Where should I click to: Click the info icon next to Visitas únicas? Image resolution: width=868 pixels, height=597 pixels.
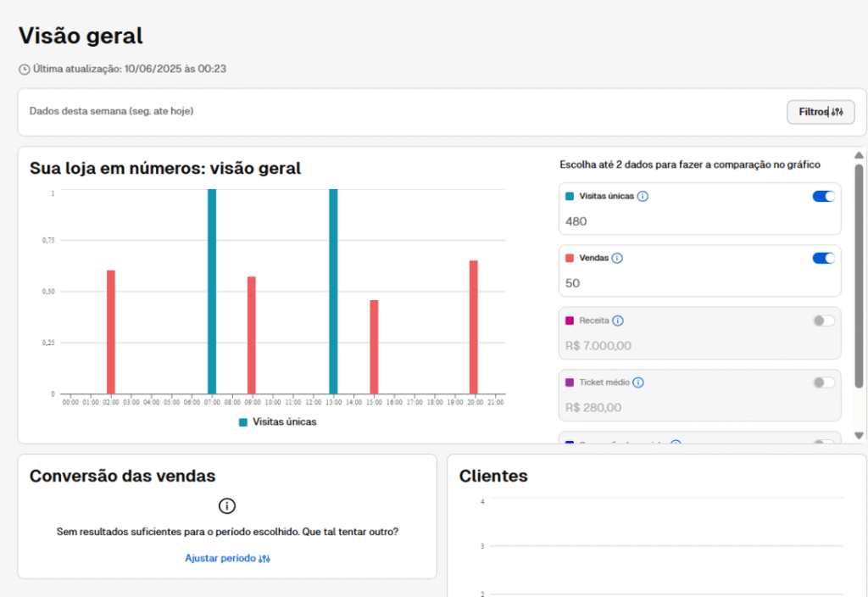pos(643,197)
